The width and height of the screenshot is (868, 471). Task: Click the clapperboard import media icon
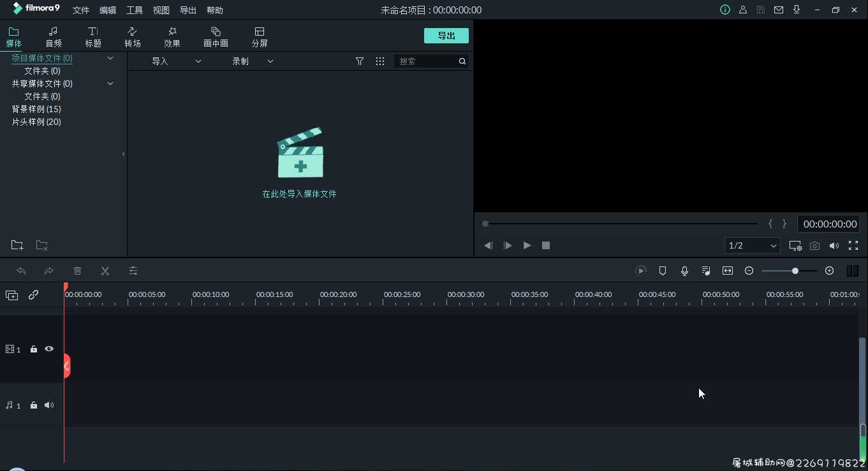300,153
